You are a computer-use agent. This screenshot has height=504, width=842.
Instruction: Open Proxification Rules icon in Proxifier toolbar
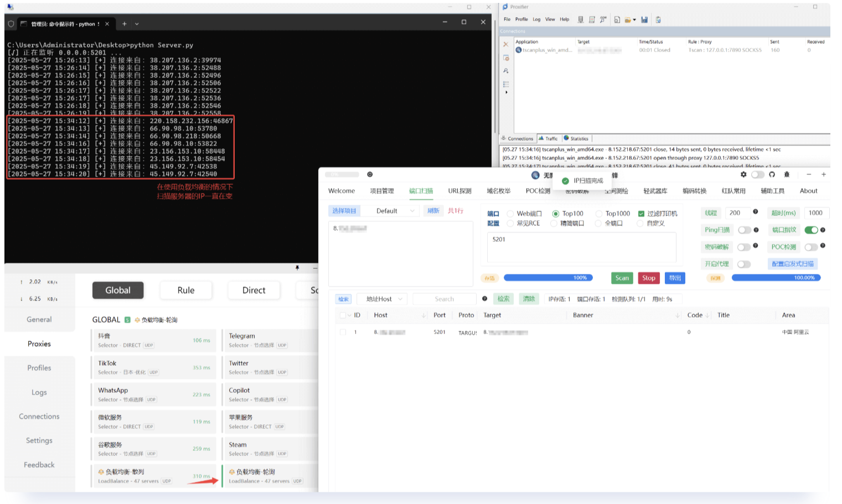tap(592, 20)
